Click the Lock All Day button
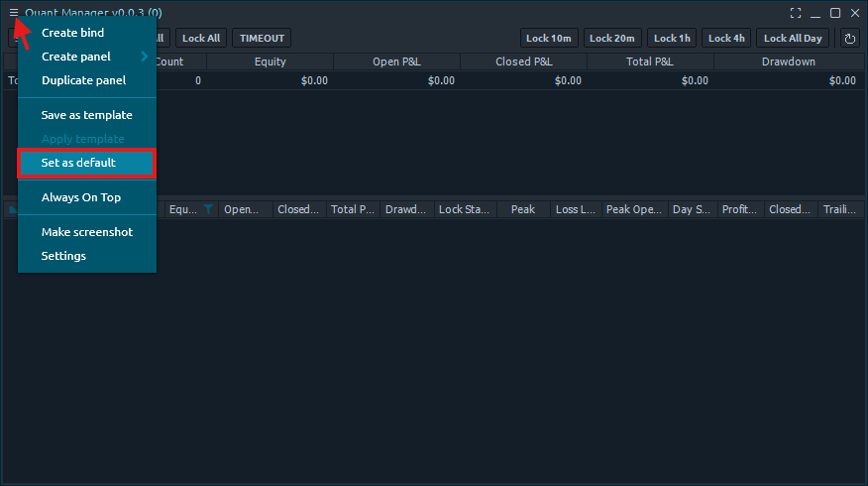This screenshot has height=486, width=868. click(792, 39)
